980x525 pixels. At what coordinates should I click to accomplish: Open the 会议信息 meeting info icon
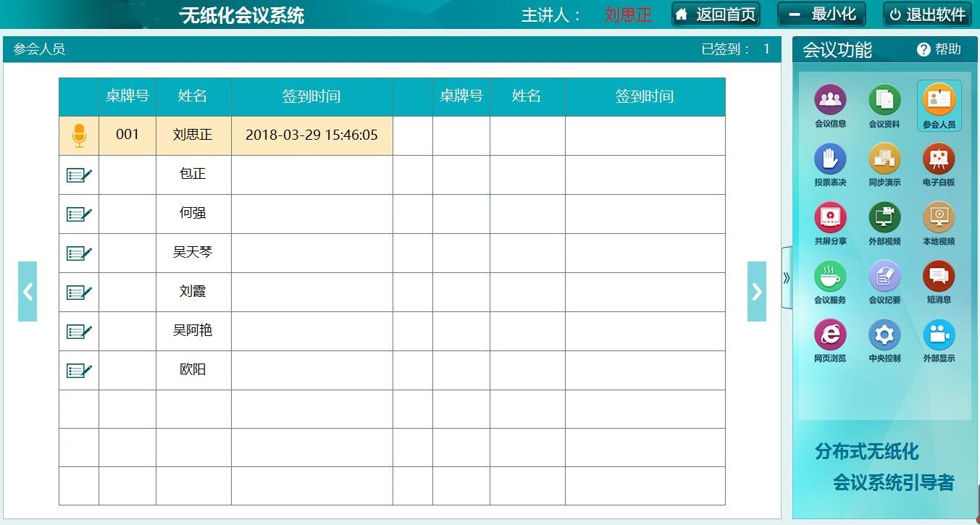point(830,101)
